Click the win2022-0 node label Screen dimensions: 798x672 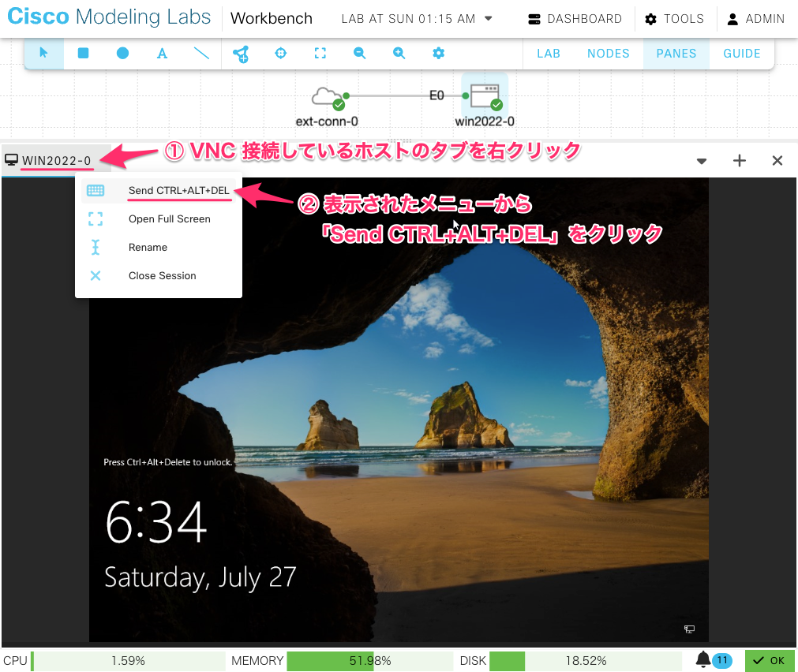point(485,121)
